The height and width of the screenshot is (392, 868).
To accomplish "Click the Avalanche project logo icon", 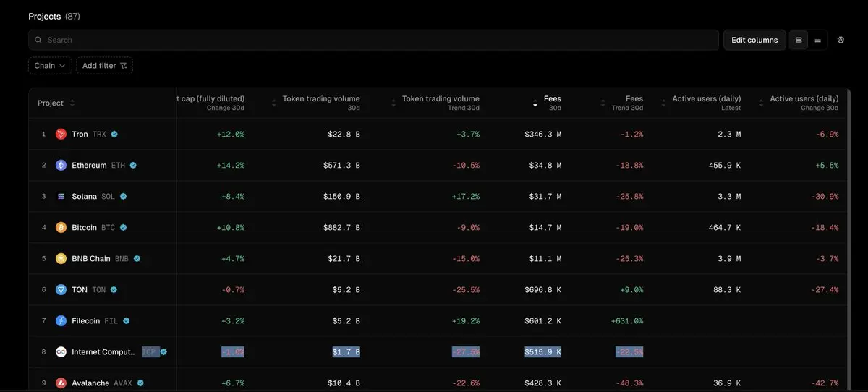I will (61, 383).
